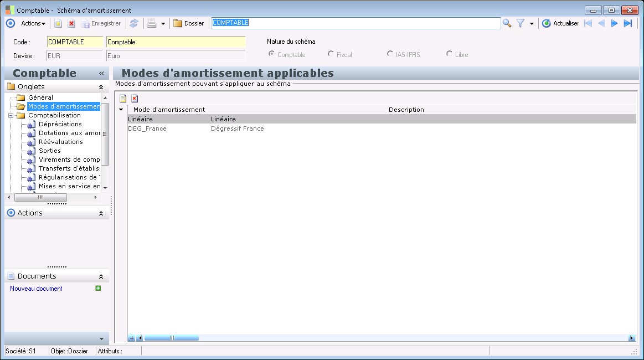Open the Sorties tree item
This screenshot has height=360, width=644.
50,151
